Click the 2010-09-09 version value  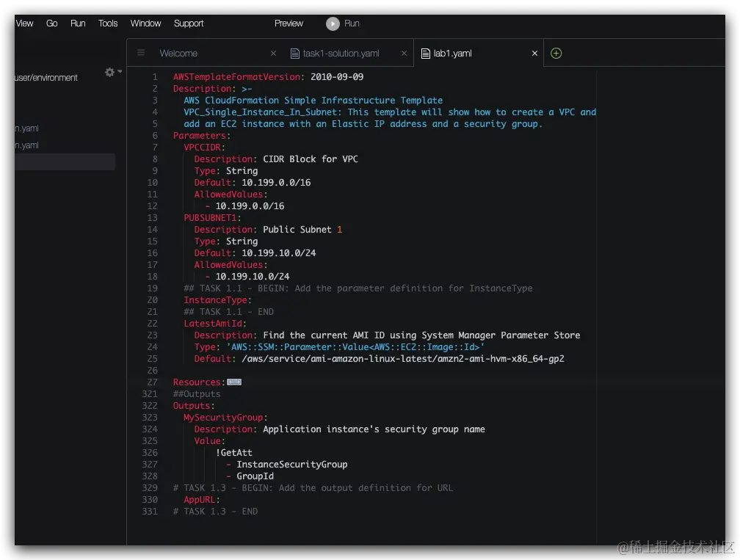337,77
